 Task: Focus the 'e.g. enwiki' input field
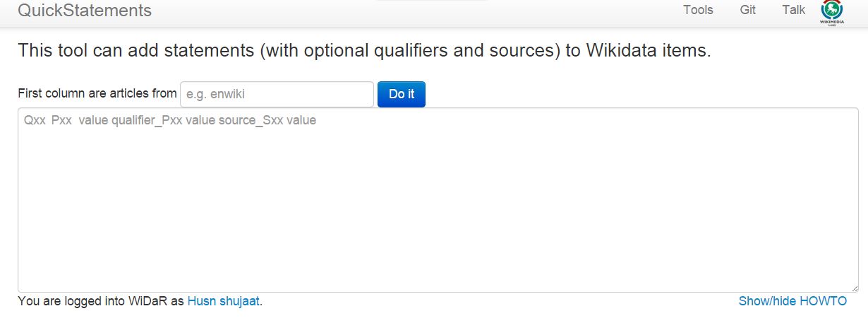[277, 94]
